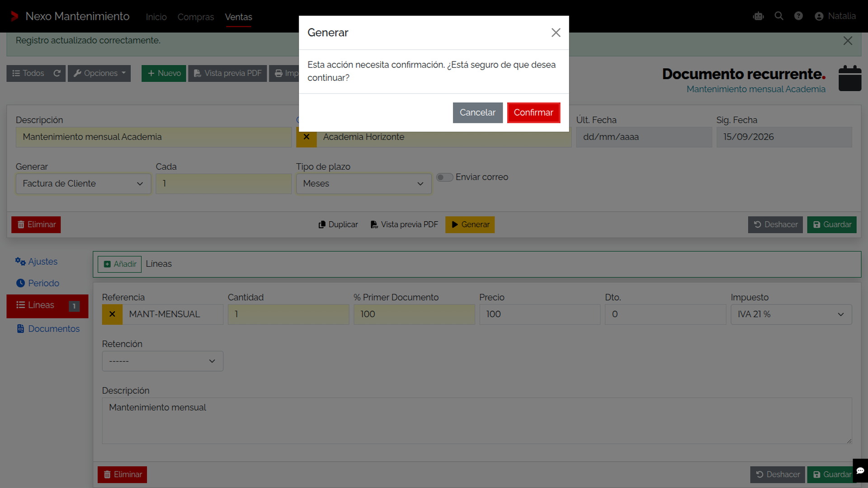The height and width of the screenshot is (488, 868).
Task: Expand the Opciones dropdown
Action: [x=99, y=73]
